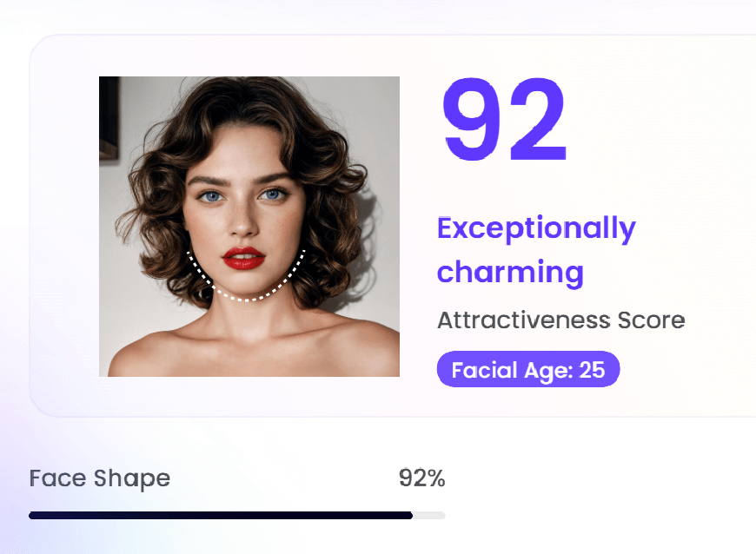Click the word Exceptionally in the rating
The width and height of the screenshot is (756, 554).
click(536, 228)
